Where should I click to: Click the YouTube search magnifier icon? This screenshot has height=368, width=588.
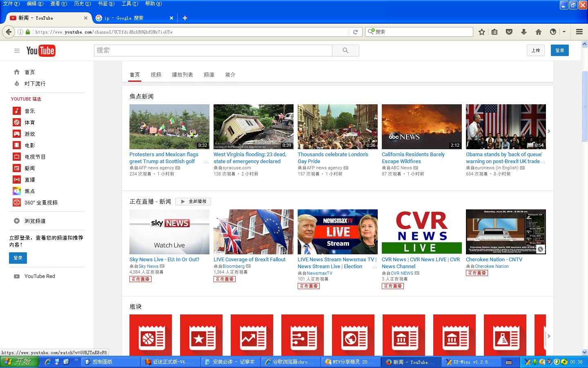[x=345, y=50]
